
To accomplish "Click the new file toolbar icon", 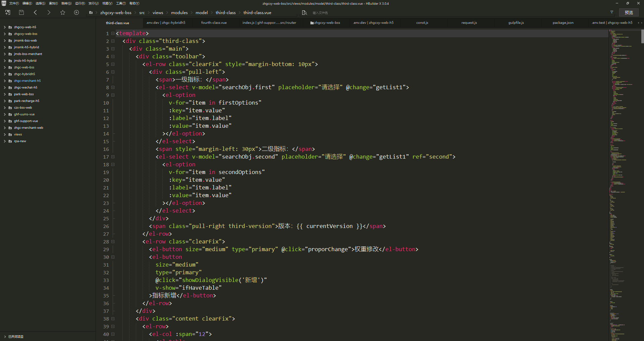I will tap(8, 12).
